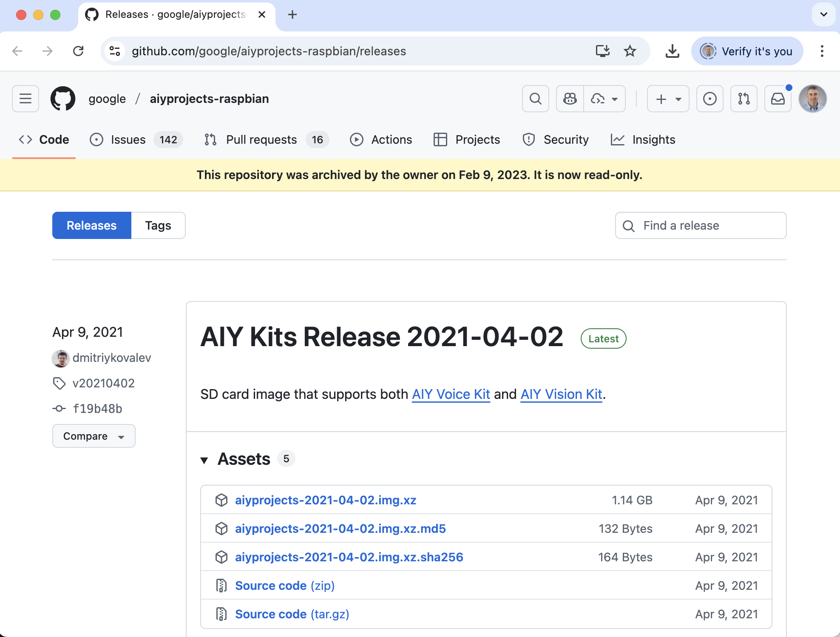Open the AIY Vision Kit link
840x637 pixels.
point(561,394)
